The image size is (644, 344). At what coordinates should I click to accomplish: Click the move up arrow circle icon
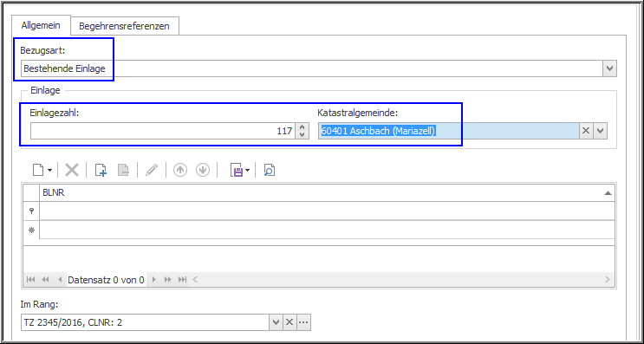click(x=180, y=170)
